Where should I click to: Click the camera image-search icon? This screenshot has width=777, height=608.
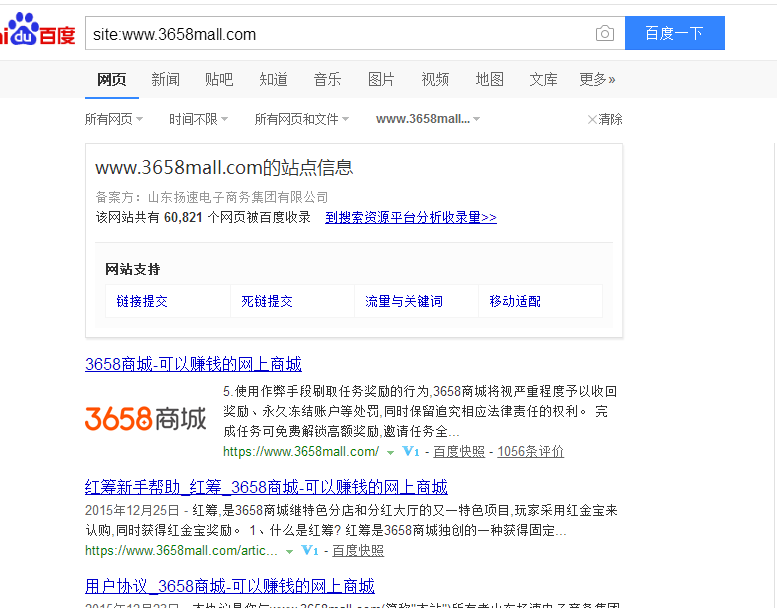pos(605,33)
